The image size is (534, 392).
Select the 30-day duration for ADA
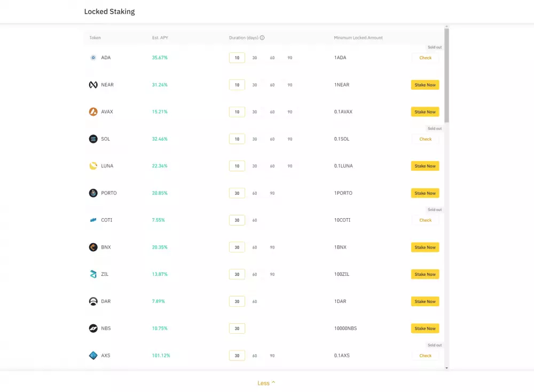pyautogui.click(x=255, y=57)
